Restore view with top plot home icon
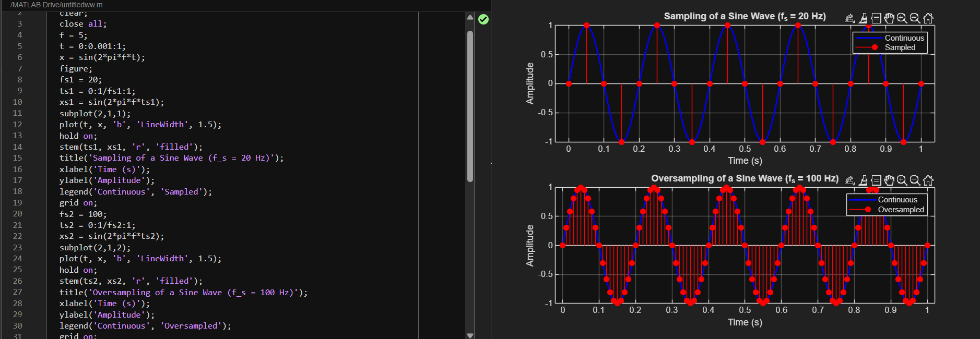Viewport: 980px width, 339px height. 928,18
